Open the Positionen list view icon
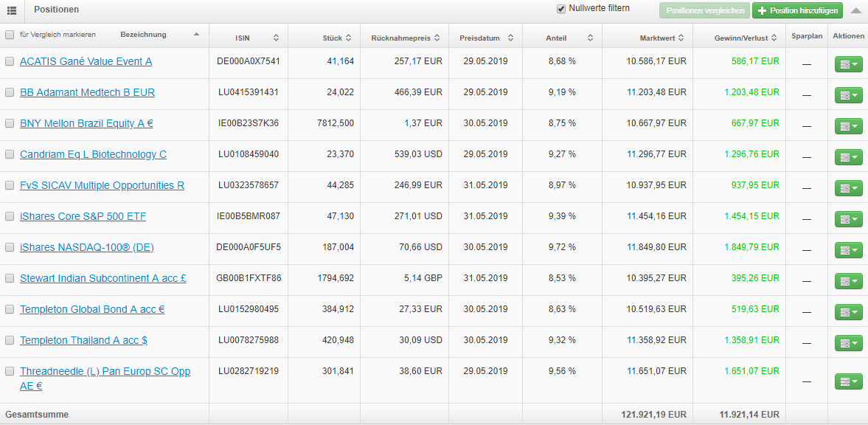Viewport: 868px width, 425px height. click(12, 10)
